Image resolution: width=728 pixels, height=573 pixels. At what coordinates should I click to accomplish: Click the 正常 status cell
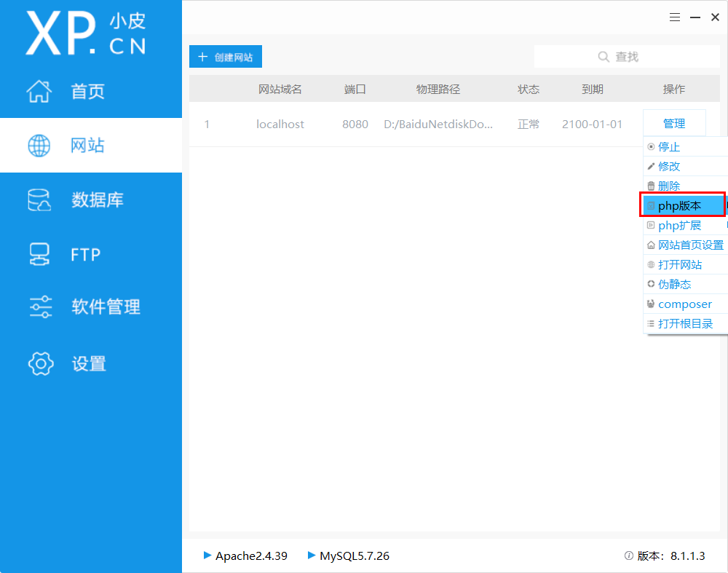(529, 124)
